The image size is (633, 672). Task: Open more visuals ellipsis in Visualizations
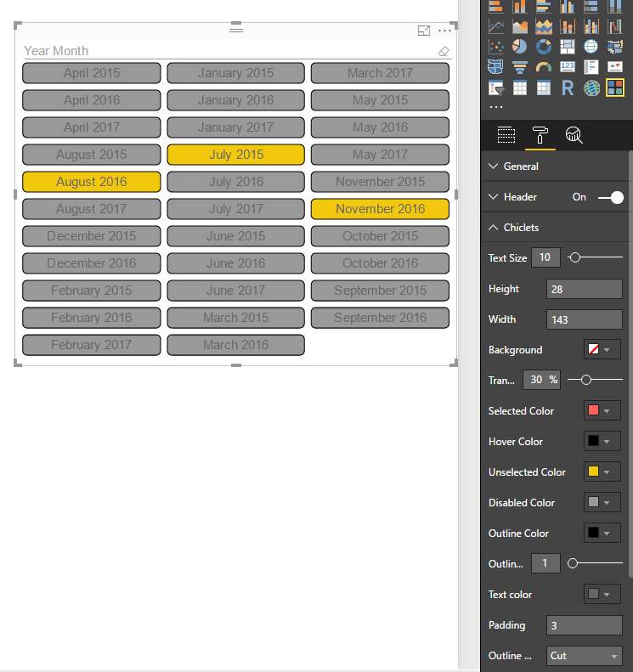pyautogui.click(x=496, y=107)
